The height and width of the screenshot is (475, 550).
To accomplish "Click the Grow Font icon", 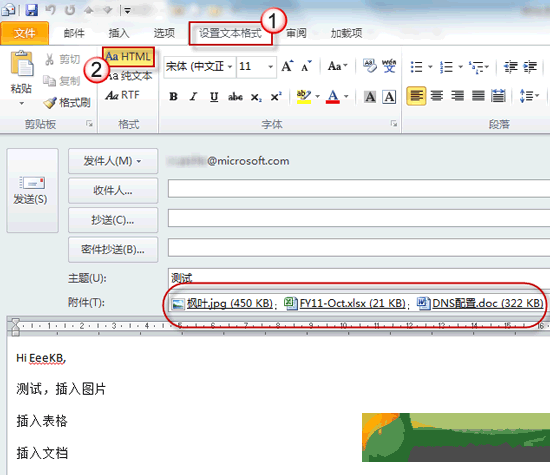I will coord(287,66).
